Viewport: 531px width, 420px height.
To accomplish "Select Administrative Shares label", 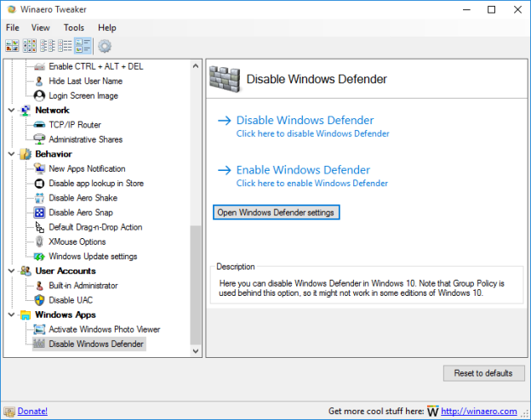I will (86, 139).
